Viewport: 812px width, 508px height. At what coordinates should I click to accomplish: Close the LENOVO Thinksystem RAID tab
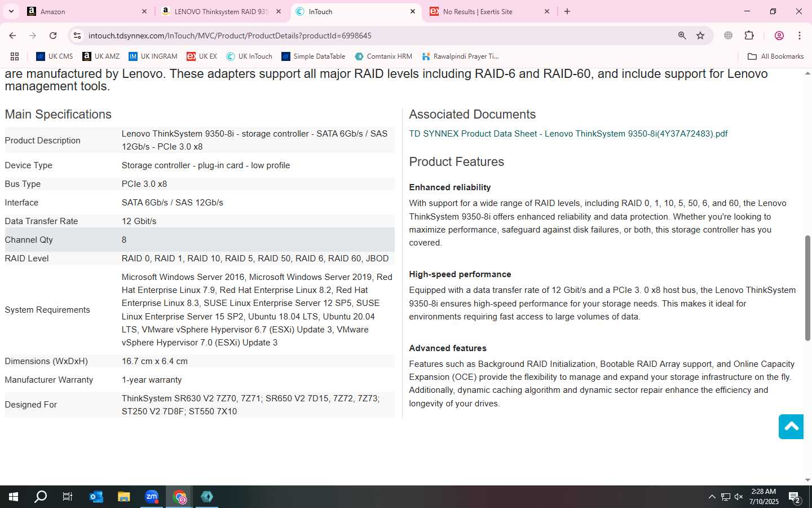[x=278, y=11]
